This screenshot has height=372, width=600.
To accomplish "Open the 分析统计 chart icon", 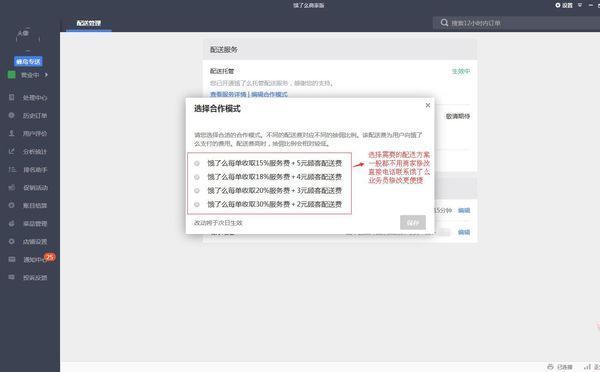I will click(11, 151).
